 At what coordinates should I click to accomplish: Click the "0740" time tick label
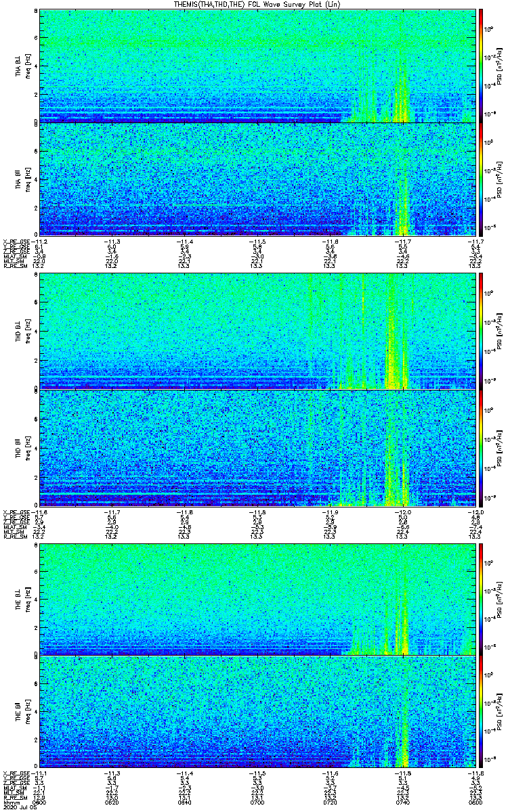[403, 803]
